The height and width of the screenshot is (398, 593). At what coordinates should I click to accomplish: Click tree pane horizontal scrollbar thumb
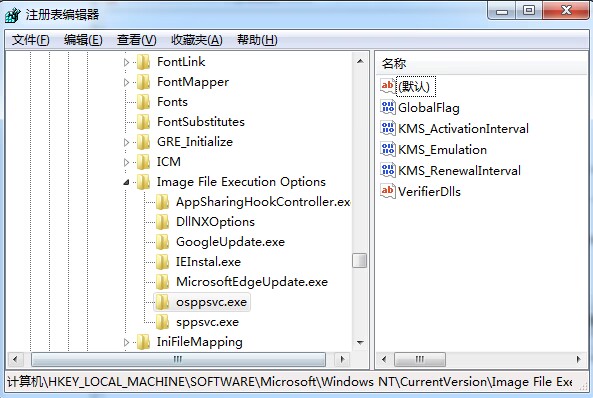tap(178, 359)
